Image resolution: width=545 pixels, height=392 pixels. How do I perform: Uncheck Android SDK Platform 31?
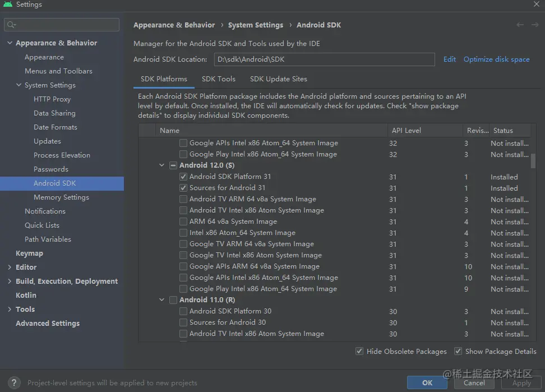[183, 177]
